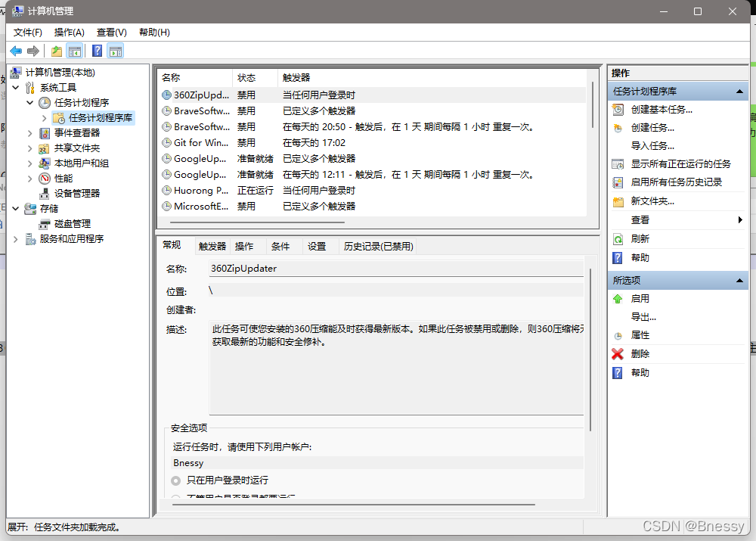Click the Back arrow toolbar icon
Image resolution: width=756 pixels, height=541 pixels.
pyautogui.click(x=16, y=51)
